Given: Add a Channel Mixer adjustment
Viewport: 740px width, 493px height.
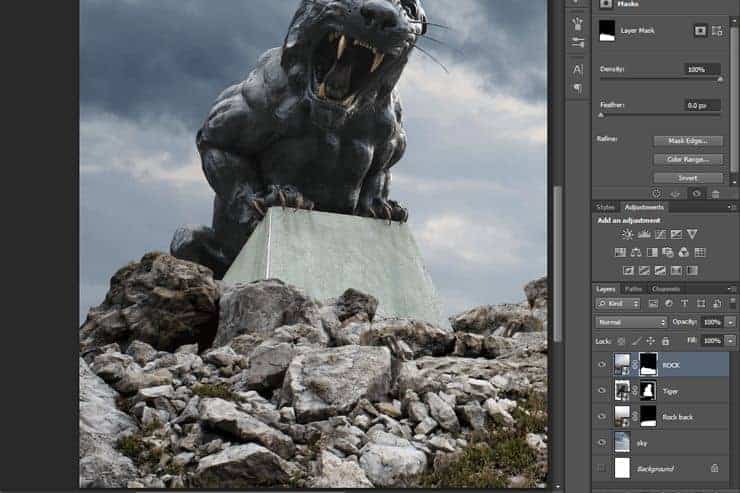Looking at the screenshot, I should (x=683, y=252).
